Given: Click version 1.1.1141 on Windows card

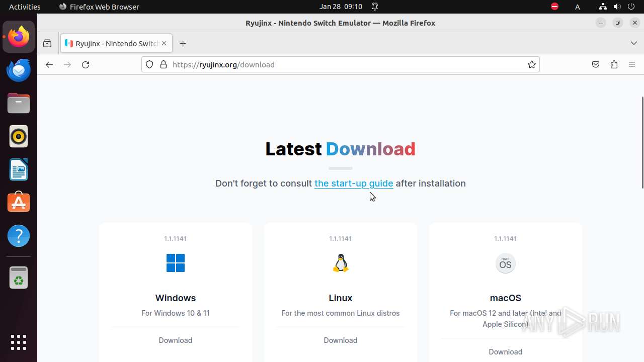Looking at the screenshot, I should pos(176,239).
